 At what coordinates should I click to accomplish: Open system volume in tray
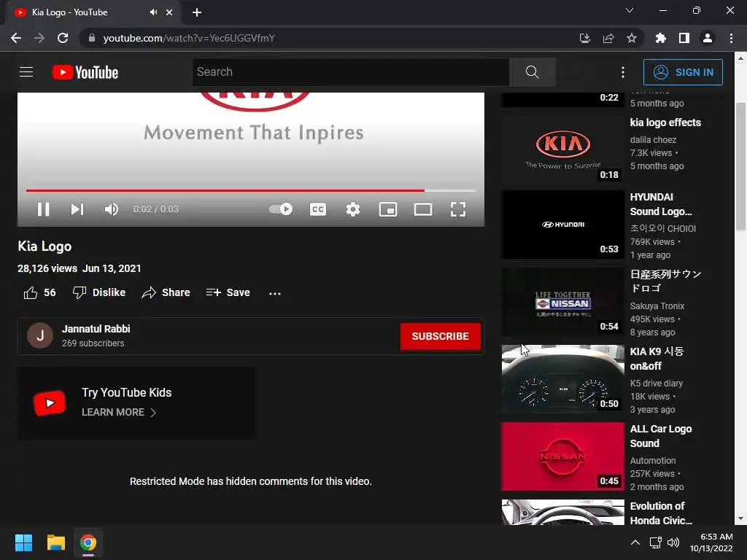[673, 542]
